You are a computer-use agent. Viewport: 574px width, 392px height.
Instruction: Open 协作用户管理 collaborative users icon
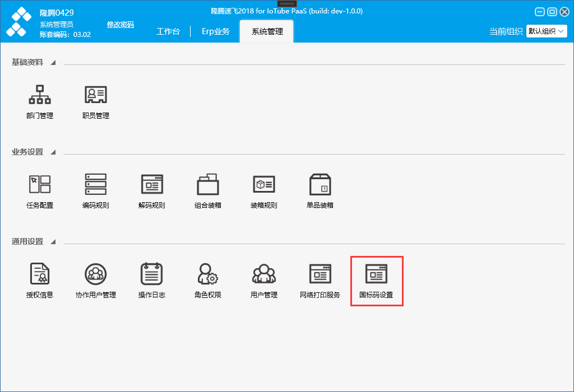96,273
